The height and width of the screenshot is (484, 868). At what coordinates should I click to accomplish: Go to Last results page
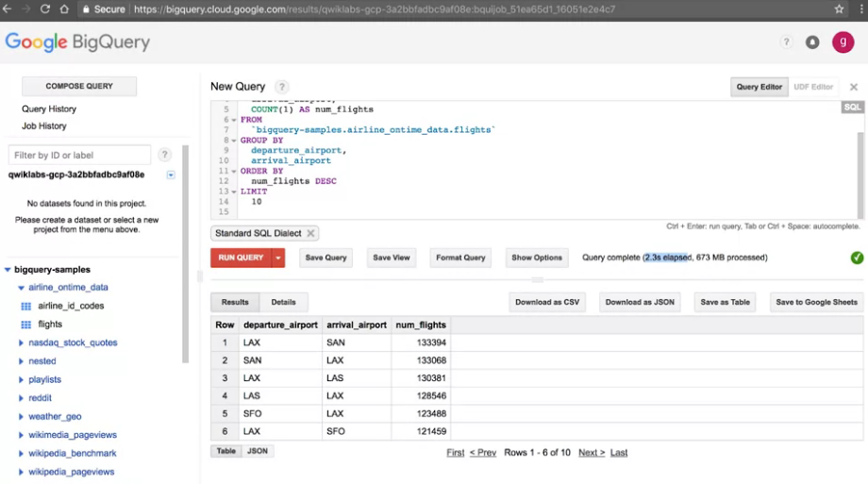pos(619,453)
